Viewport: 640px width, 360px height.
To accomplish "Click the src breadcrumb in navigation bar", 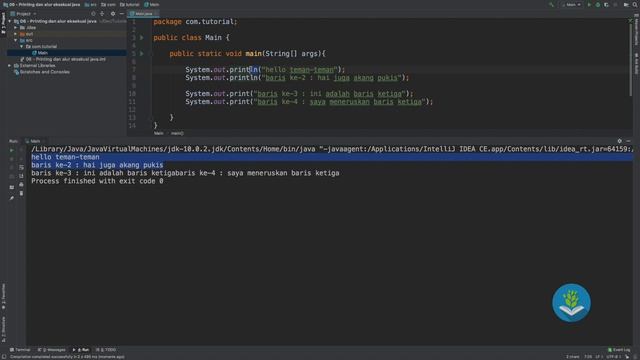I will tap(91, 4).
